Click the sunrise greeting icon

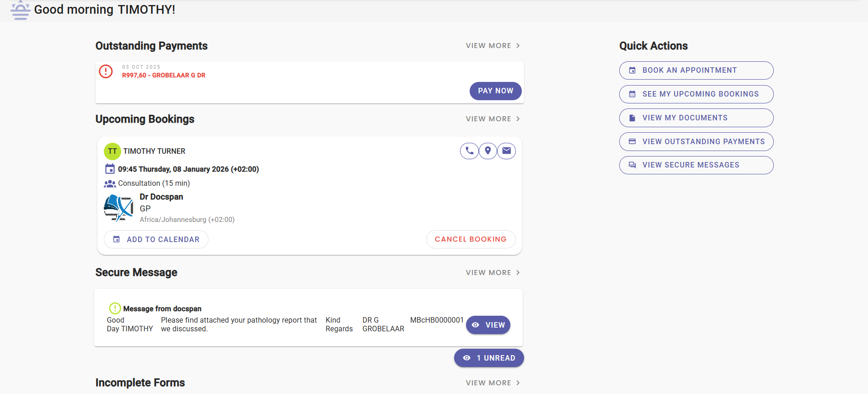20,10
